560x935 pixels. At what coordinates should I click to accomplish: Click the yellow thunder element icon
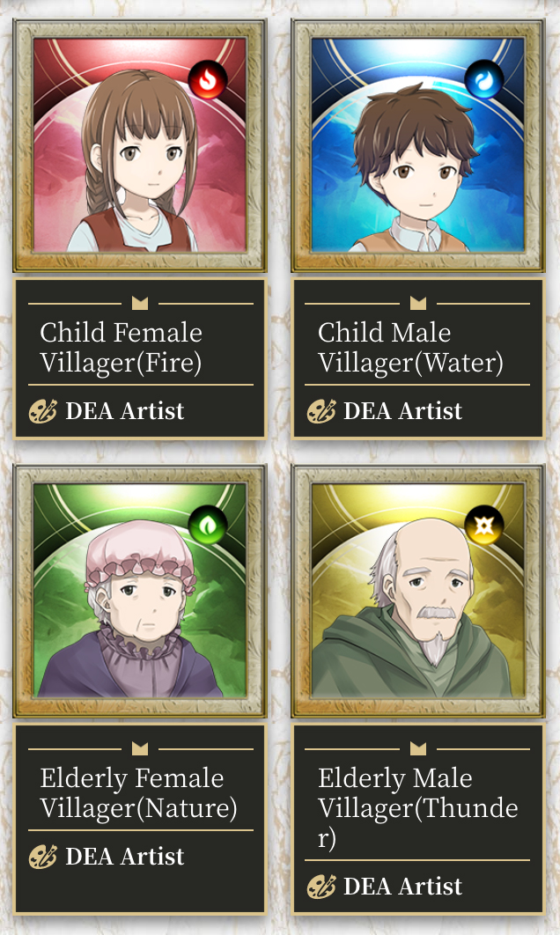point(484,526)
